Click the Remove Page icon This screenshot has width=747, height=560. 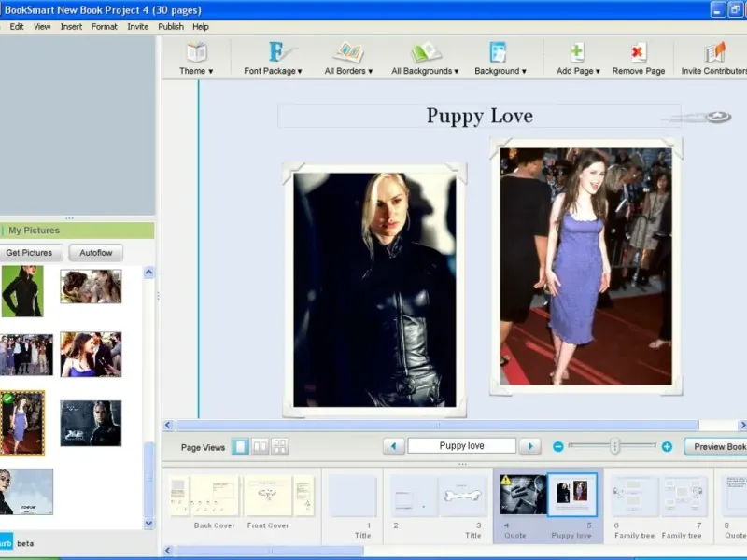coord(639,58)
